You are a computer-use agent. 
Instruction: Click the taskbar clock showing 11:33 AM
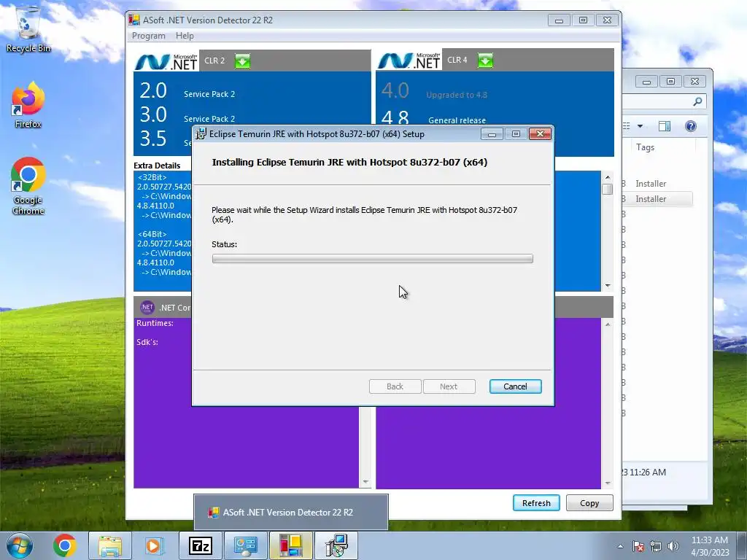tap(710, 540)
